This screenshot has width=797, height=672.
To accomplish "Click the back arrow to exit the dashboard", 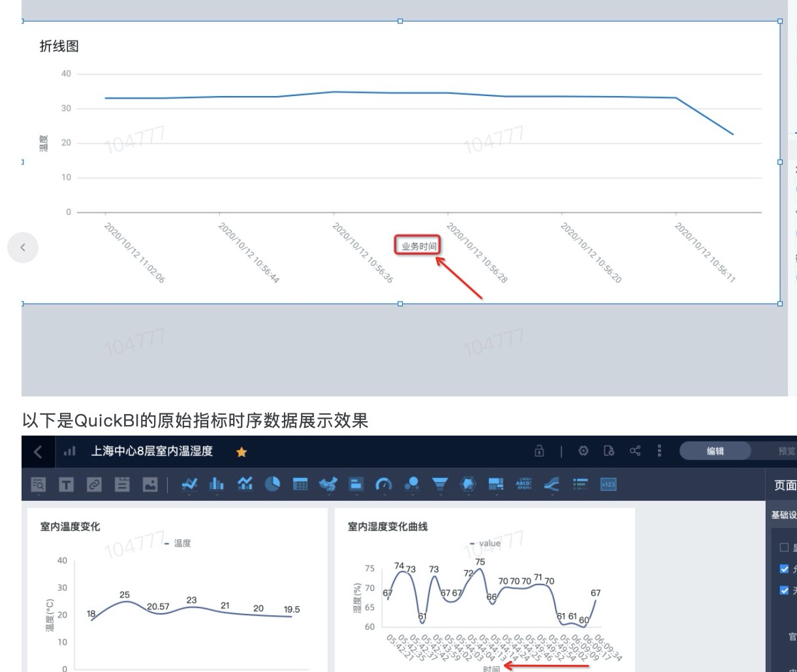I will 37,451.
